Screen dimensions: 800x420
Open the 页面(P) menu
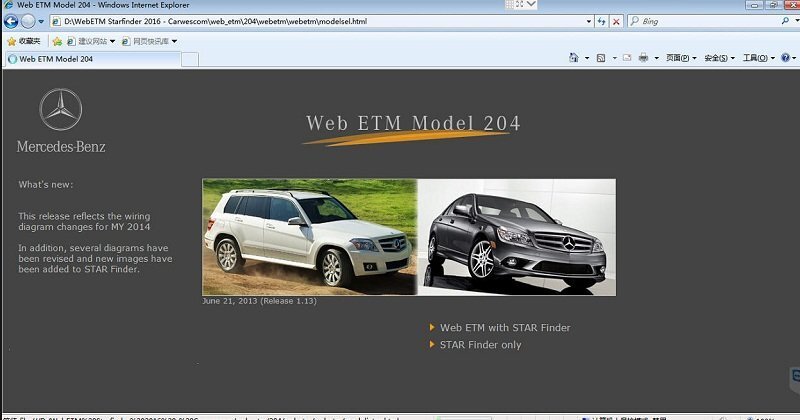click(681, 58)
